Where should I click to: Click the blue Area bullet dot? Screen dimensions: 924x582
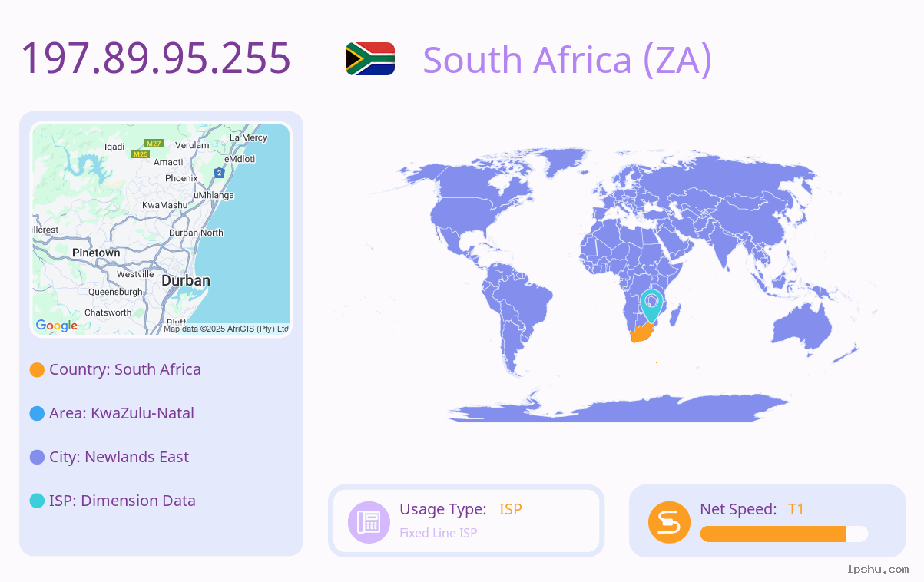(37, 414)
